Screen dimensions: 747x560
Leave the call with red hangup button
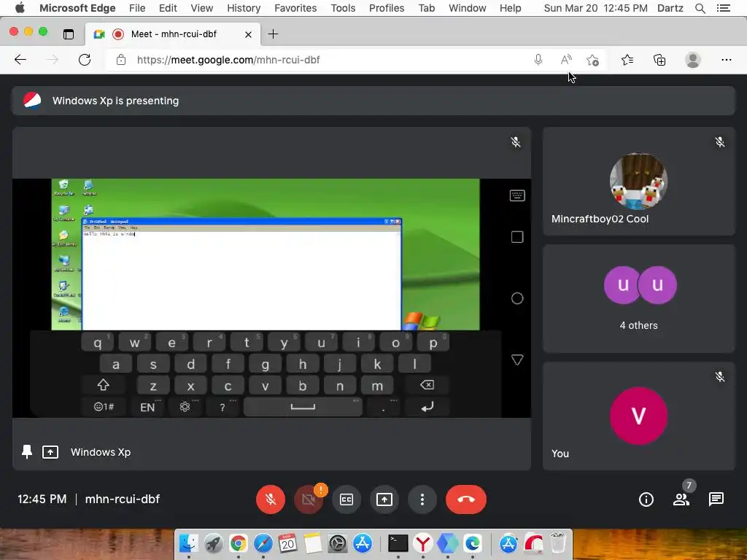click(466, 499)
